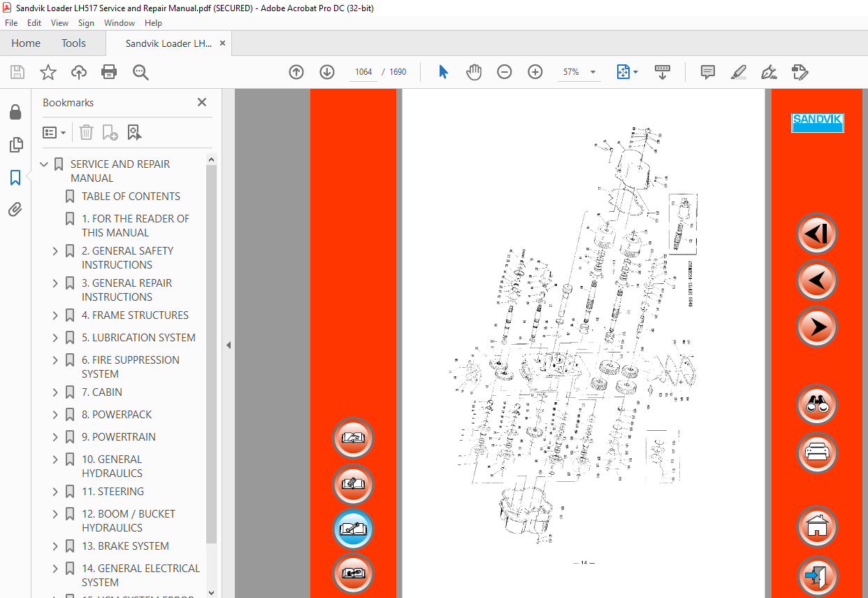This screenshot has height=598, width=868.
Task: Open 12. BOOM / BUCKET HYDRAULICS bookmark
Action: 129,521
